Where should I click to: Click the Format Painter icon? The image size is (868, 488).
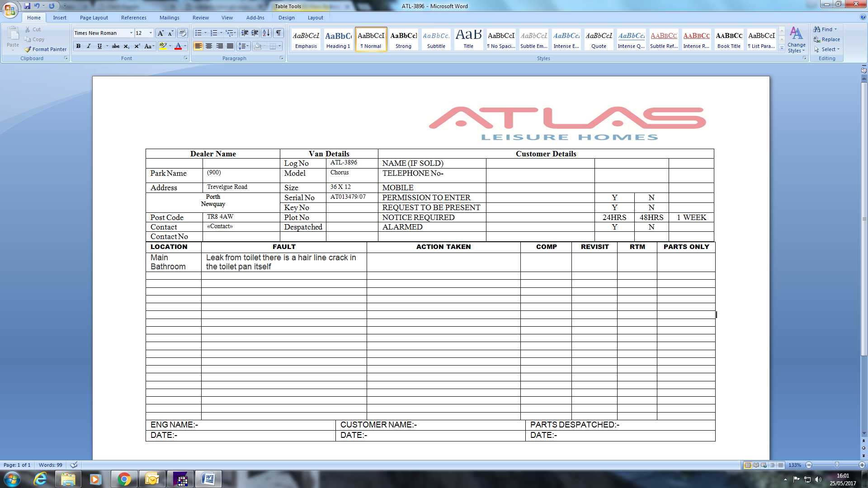(28, 49)
